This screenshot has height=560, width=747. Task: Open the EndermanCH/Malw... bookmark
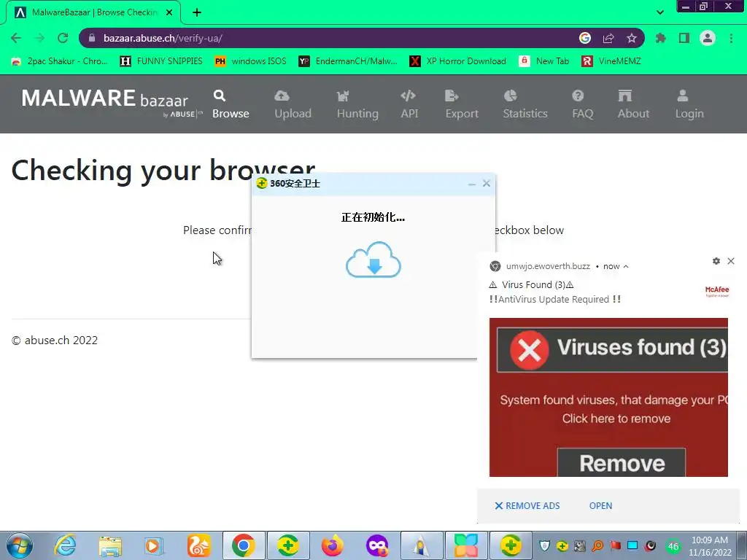tap(348, 61)
